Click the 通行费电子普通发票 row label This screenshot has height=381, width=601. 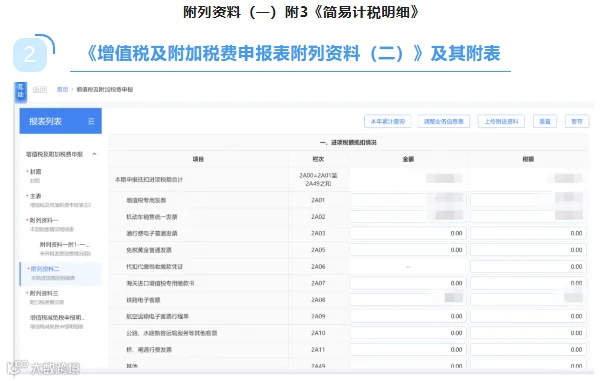coord(152,233)
